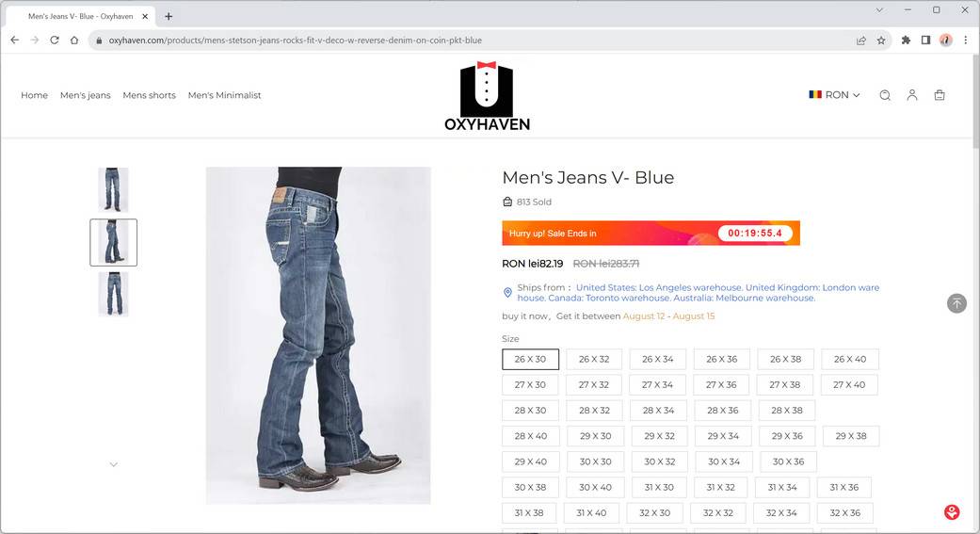Open the Men's jeans menu
The height and width of the screenshot is (534, 980).
[x=85, y=95]
